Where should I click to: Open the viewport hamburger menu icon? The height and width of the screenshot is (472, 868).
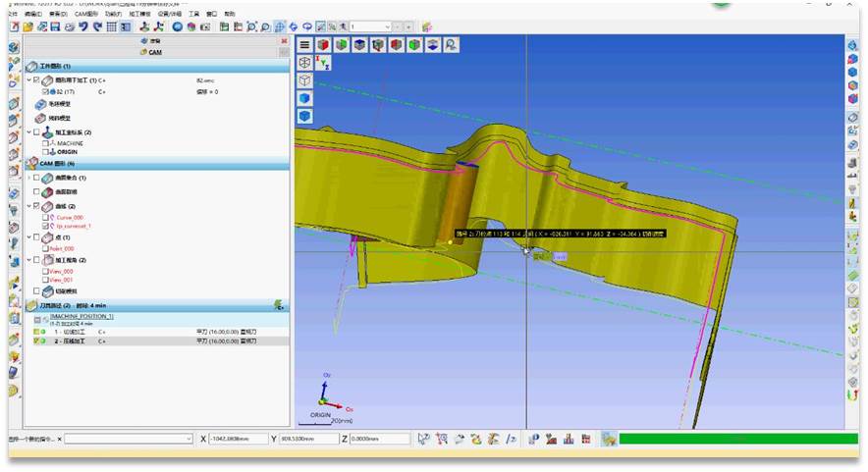pos(304,45)
